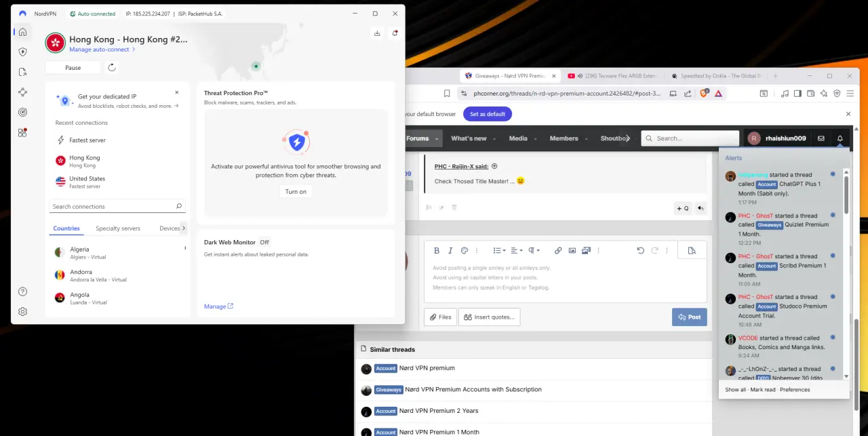Connect to United States fastest server
This screenshot has height=436, width=868.
[117, 182]
